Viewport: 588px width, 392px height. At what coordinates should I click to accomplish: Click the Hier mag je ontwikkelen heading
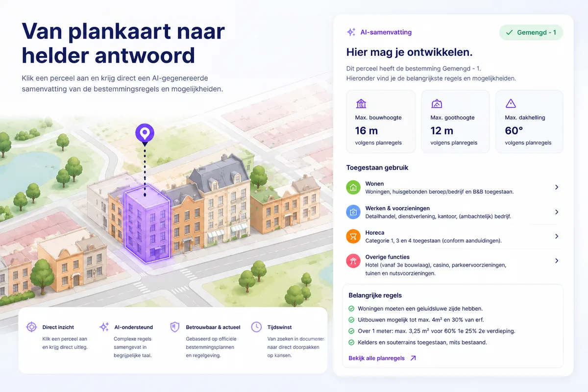click(409, 52)
